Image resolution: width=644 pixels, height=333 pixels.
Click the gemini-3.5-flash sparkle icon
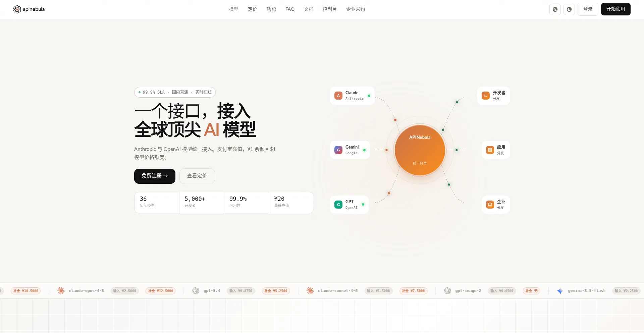[x=560, y=291]
